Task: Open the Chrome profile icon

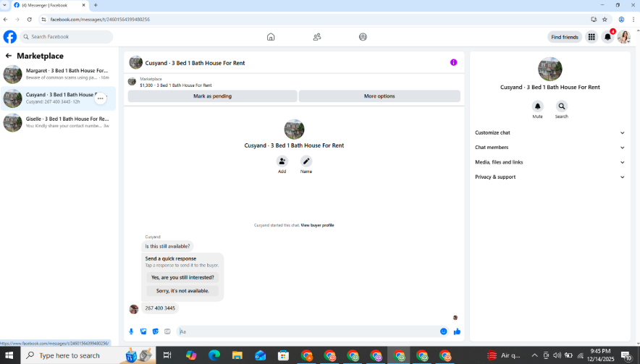Action: [621, 20]
